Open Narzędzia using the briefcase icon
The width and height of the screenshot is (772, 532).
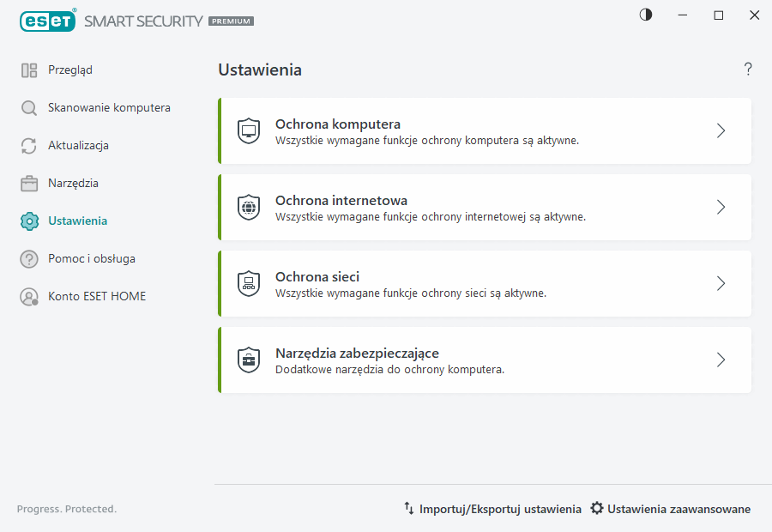click(28, 183)
